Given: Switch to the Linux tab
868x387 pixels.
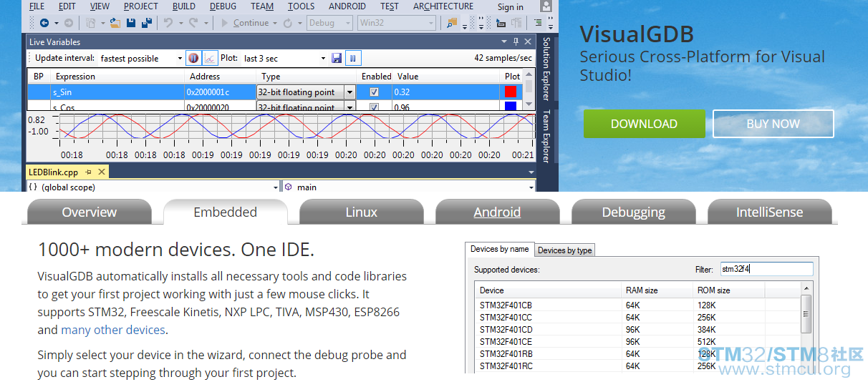Looking at the screenshot, I should pos(362,212).
